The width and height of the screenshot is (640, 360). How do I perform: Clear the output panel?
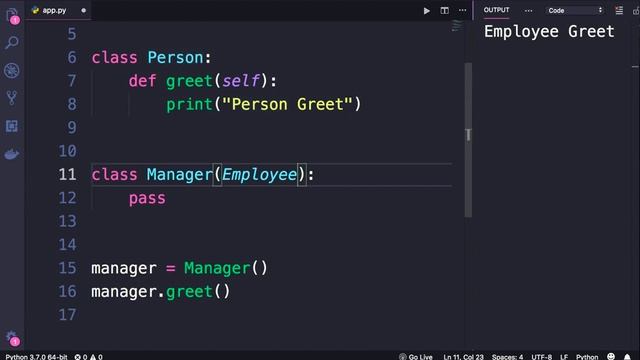pos(619,11)
